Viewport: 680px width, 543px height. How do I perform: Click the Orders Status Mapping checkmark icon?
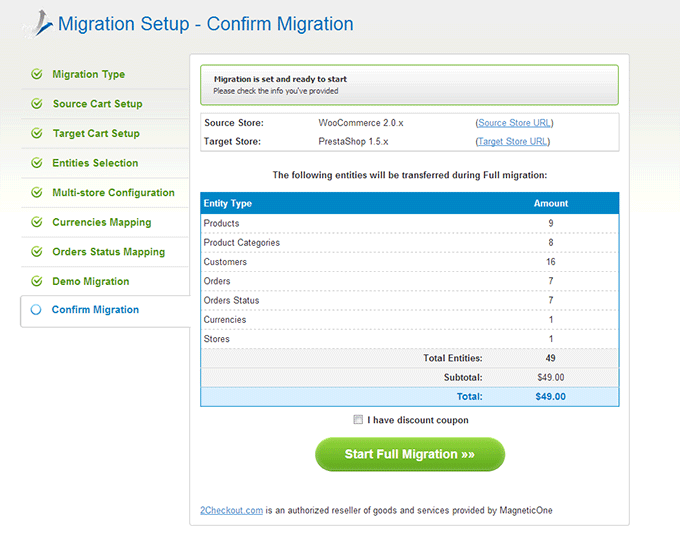point(37,252)
